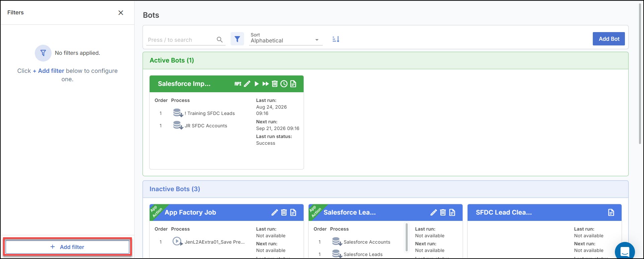Click play-circle icon beside JenL2AExtra01_Save Pre...
The image size is (644, 259).
coord(177,241)
